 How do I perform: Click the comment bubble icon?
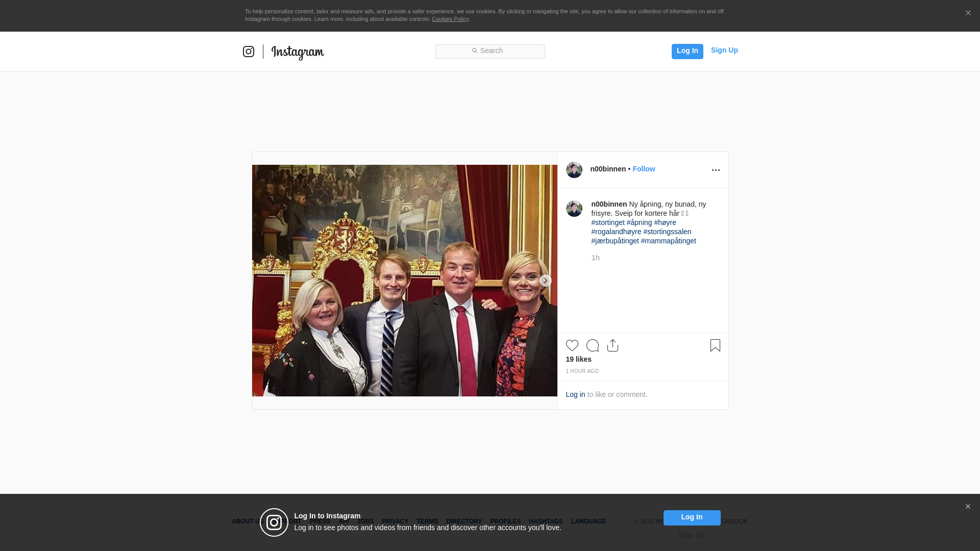[593, 345]
